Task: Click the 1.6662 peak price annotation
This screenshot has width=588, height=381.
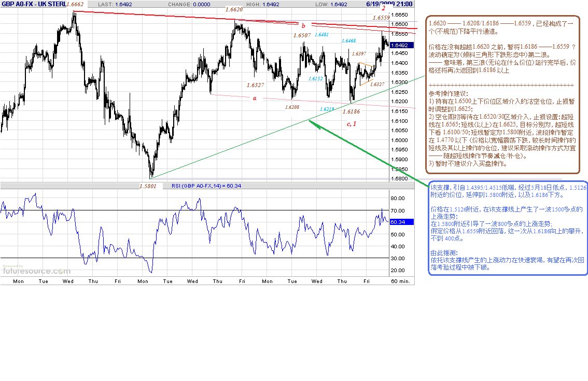Action: coord(75,4)
